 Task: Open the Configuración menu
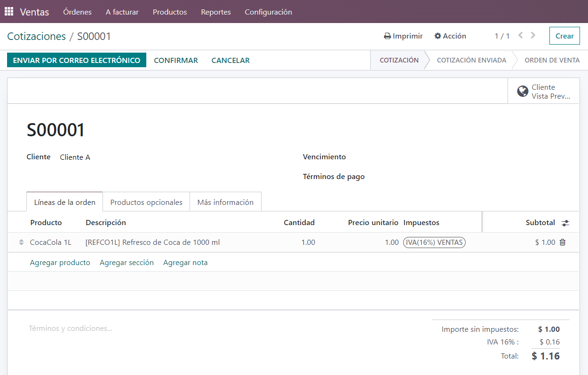(x=268, y=12)
